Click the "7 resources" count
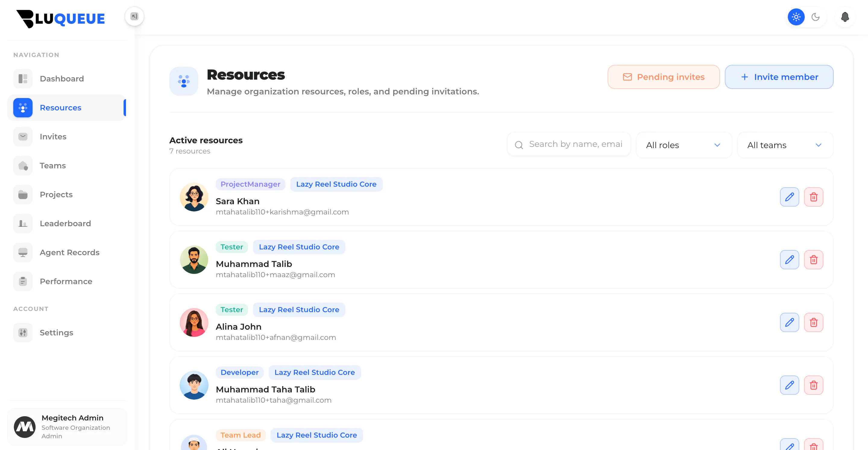Image resolution: width=868 pixels, height=450 pixels. [x=190, y=151]
